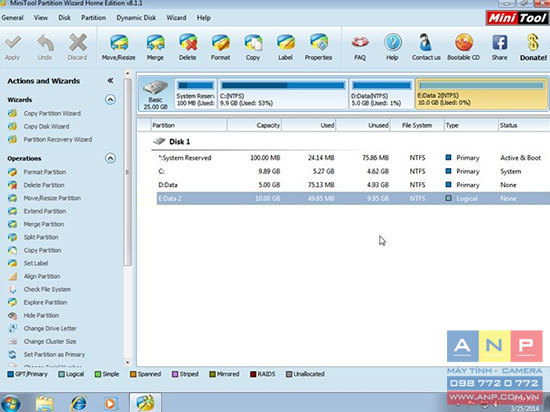Click the Copy toolbar icon
Image resolution: width=550 pixels, height=412 pixels.
tap(253, 43)
